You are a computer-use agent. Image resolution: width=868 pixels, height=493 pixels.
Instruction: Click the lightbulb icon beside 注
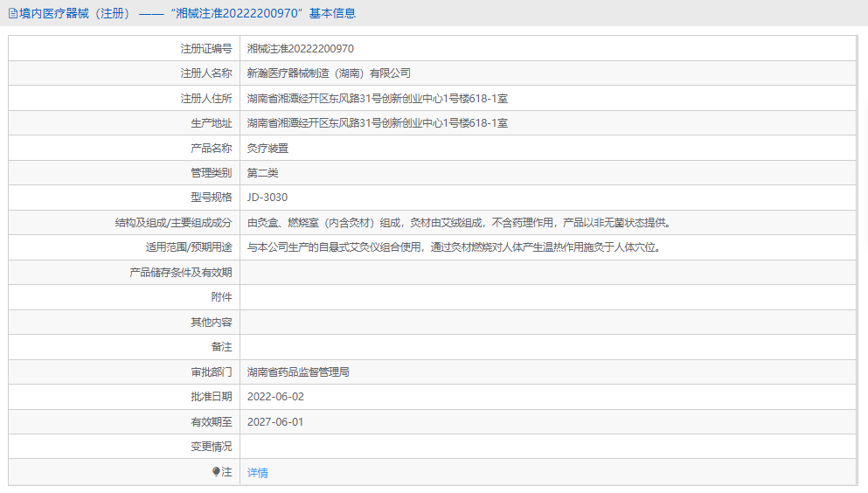coord(216,471)
